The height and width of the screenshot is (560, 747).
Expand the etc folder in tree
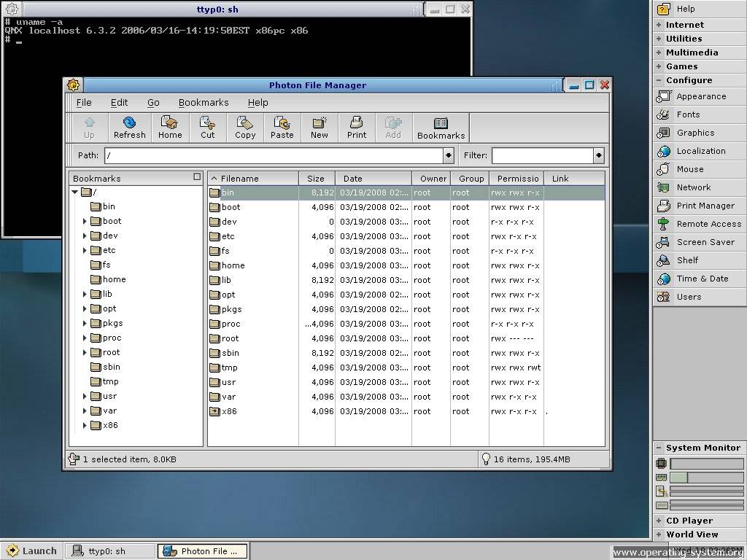[x=85, y=250]
